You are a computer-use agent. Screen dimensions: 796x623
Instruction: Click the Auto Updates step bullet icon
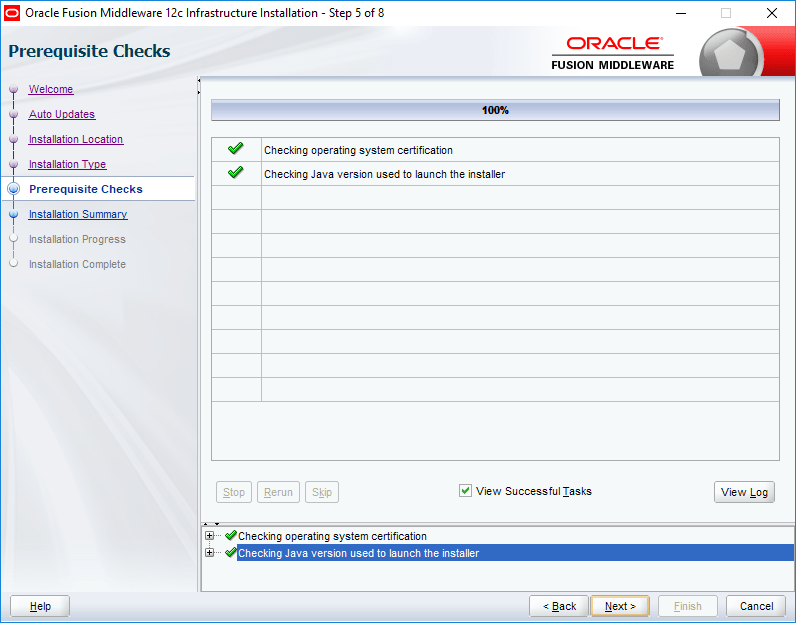[x=14, y=114]
